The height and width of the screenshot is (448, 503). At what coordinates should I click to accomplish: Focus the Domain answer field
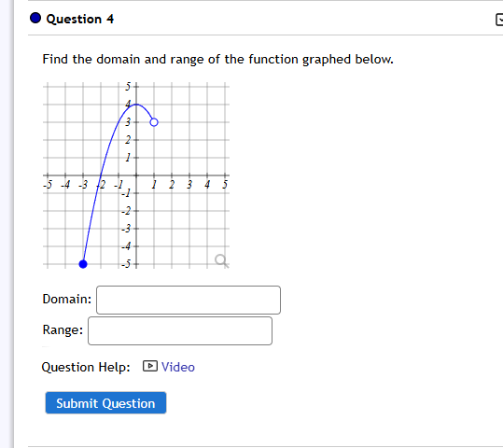tap(189, 300)
